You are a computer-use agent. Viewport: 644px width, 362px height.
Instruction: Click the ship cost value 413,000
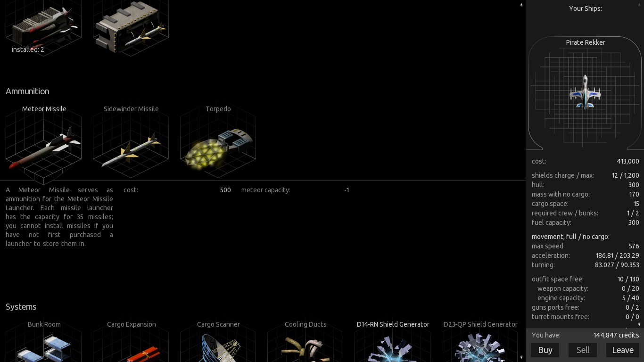(x=627, y=161)
